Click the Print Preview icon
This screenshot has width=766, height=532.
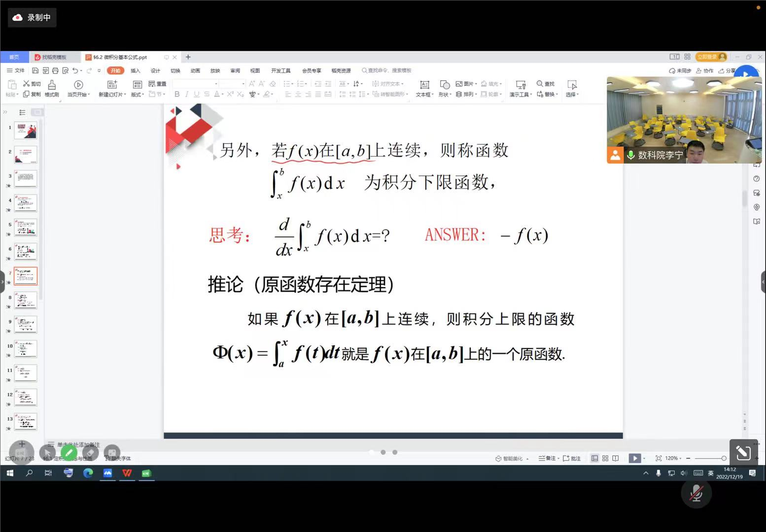click(x=65, y=70)
